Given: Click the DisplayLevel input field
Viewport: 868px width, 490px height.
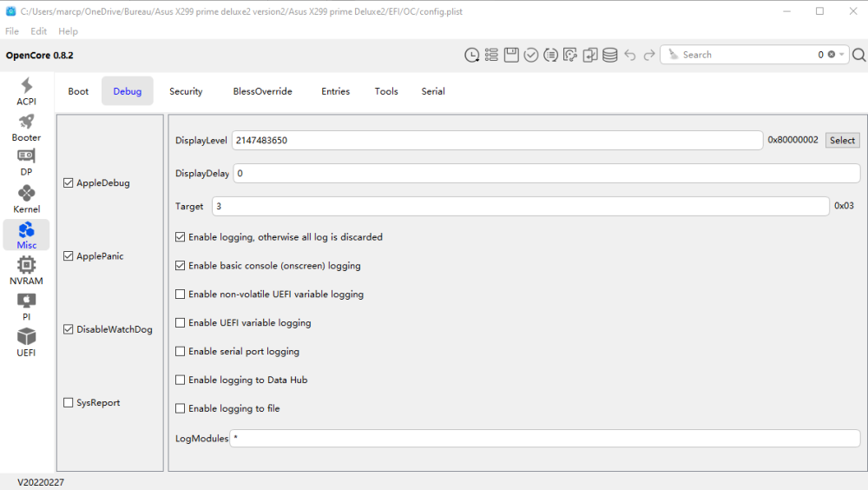Looking at the screenshot, I should tap(497, 140).
